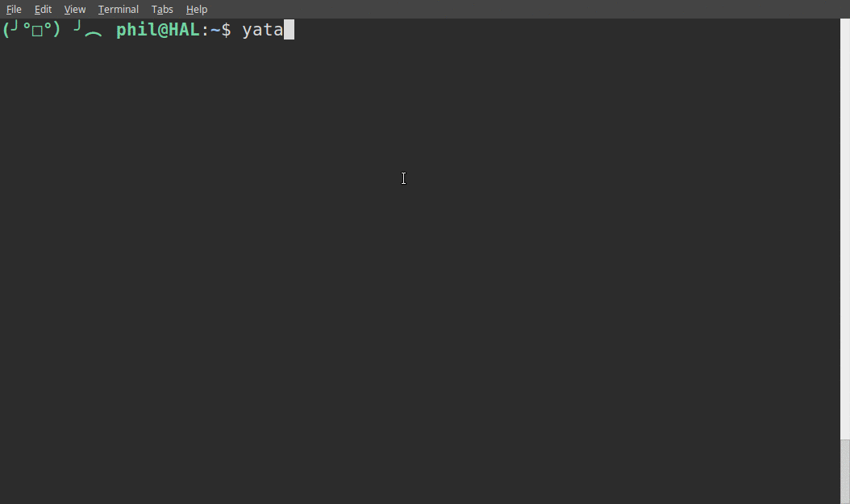Click the table-flip face emoticon in the prompt
Image resolution: width=850 pixels, height=504 pixels.
(x=31, y=29)
